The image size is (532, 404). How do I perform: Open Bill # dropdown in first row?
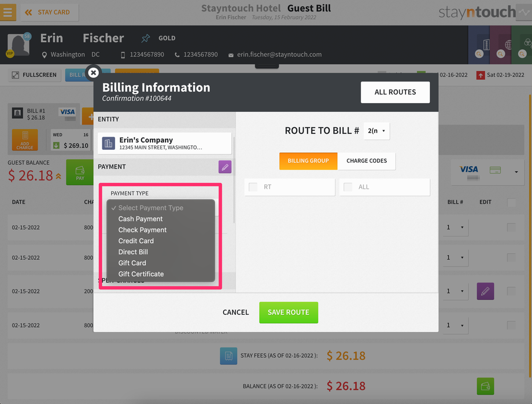(455, 227)
